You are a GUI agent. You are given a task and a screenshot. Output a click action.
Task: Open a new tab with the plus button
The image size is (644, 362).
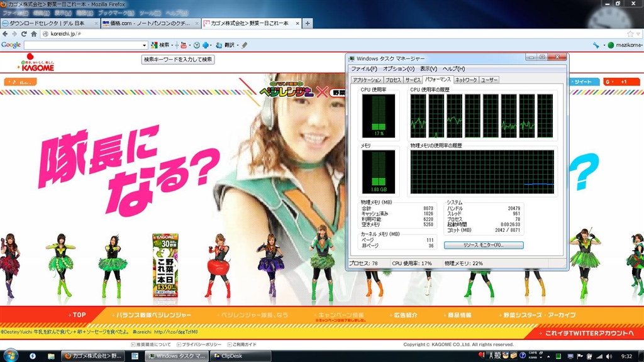[308, 23]
